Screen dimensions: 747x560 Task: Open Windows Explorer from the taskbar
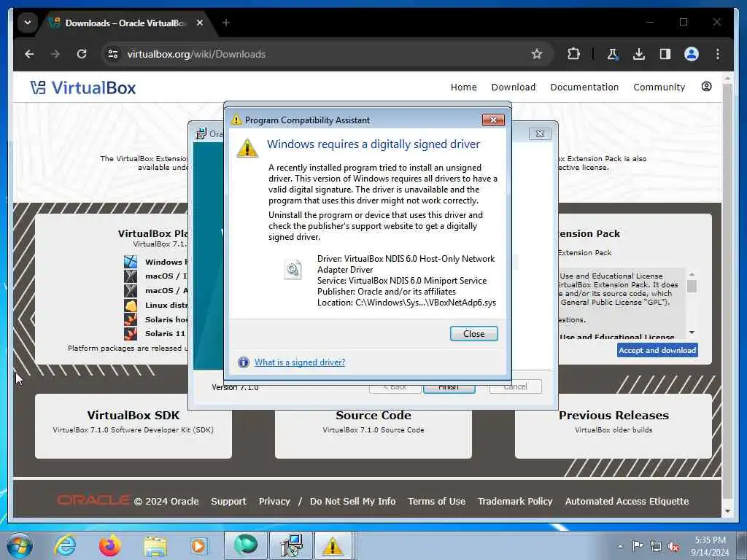click(x=155, y=545)
